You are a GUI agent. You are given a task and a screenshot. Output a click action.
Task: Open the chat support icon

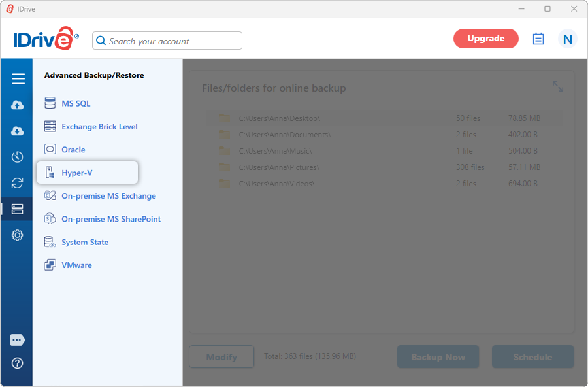(18, 340)
